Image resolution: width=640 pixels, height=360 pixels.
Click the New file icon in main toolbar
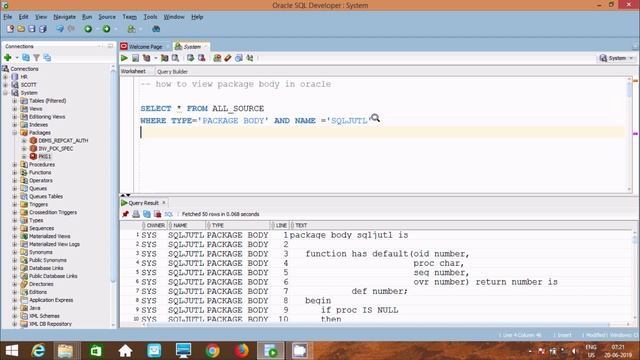point(10,29)
